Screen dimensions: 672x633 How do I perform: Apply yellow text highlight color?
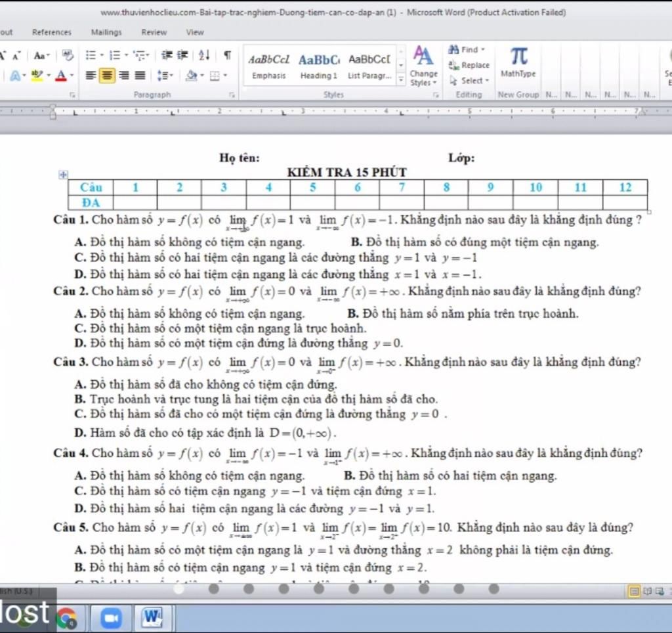point(37,76)
